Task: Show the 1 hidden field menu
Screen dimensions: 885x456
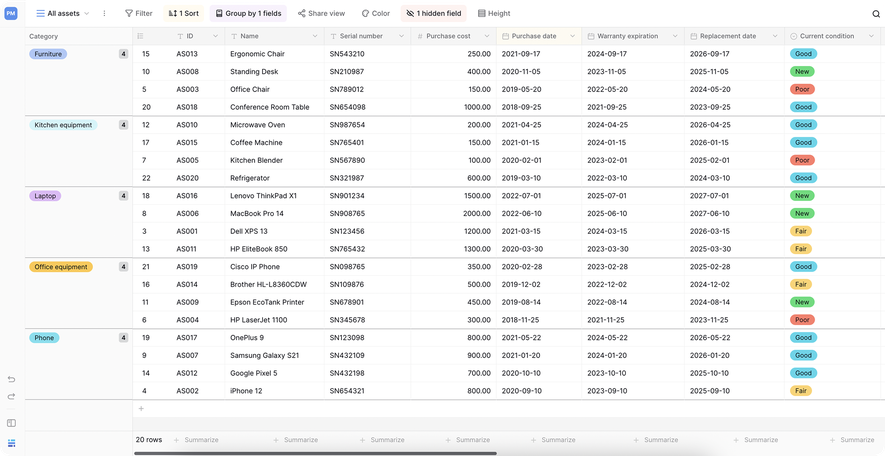Action: [433, 13]
